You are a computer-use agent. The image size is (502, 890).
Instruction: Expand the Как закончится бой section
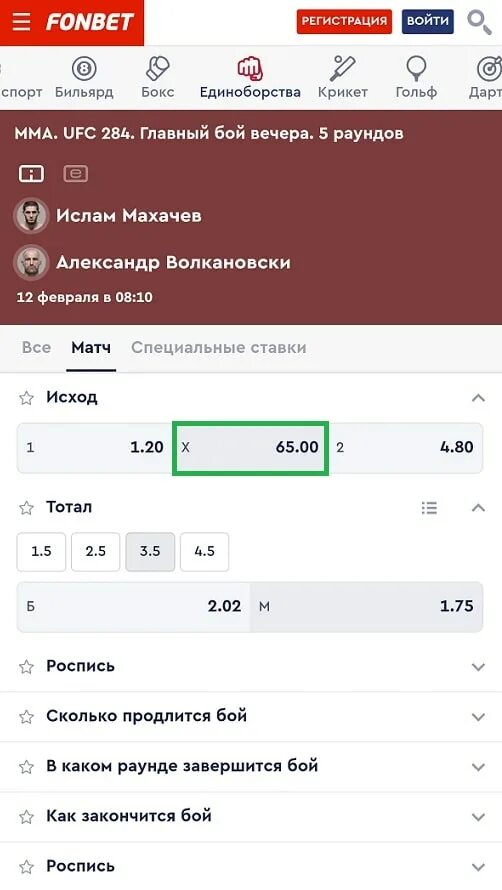click(251, 817)
